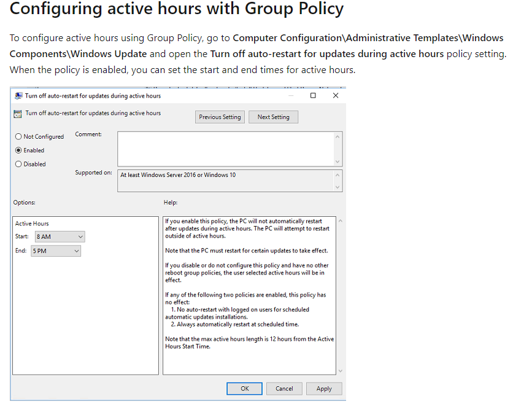Confirm the policy with OK
The height and width of the screenshot is (420, 513).
tap(244, 389)
